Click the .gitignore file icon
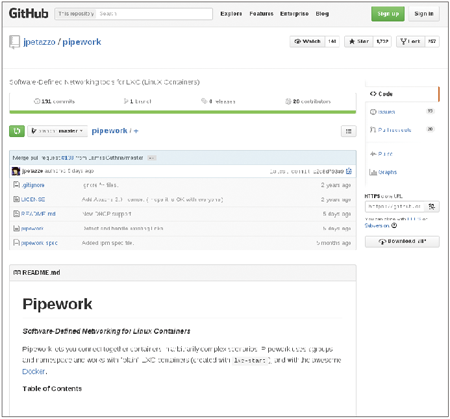Viewport: 450px width, 419px height. click(x=16, y=185)
